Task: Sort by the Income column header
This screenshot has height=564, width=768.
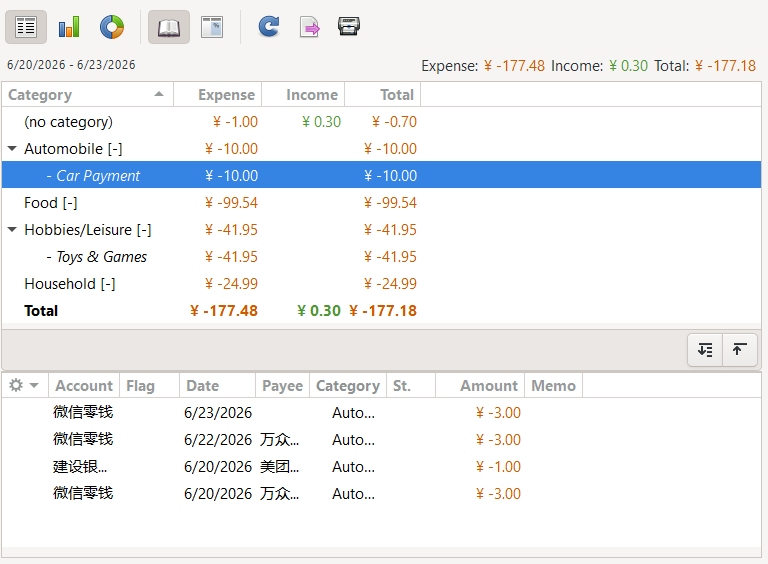Action: click(304, 94)
